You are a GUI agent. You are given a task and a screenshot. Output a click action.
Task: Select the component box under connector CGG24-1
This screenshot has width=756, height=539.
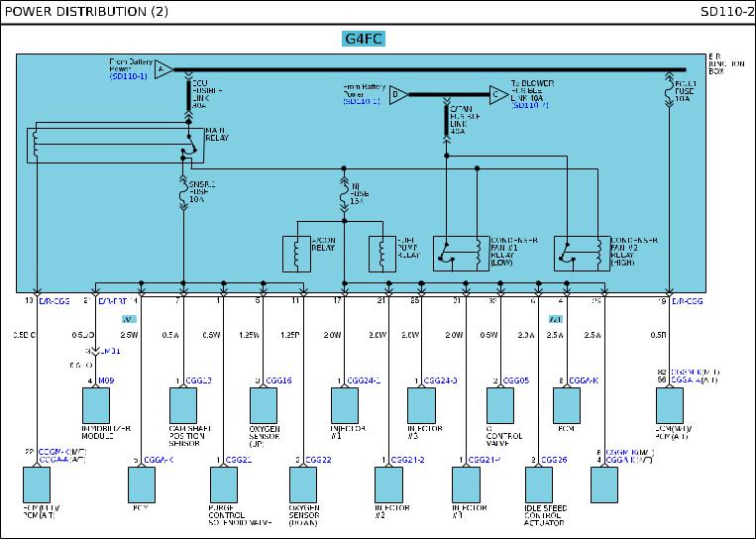click(345, 406)
